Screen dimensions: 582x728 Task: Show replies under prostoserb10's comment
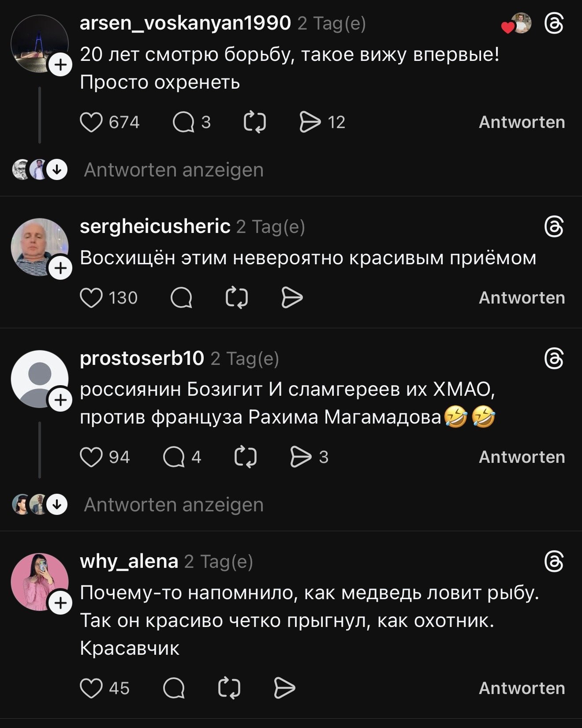pyautogui.click(x=174, y=505)
